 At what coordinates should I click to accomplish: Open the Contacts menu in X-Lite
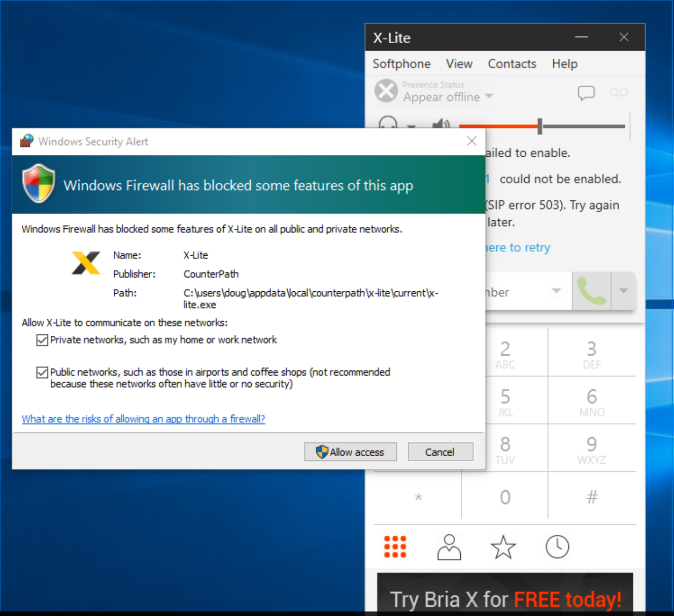click(512, 63)
